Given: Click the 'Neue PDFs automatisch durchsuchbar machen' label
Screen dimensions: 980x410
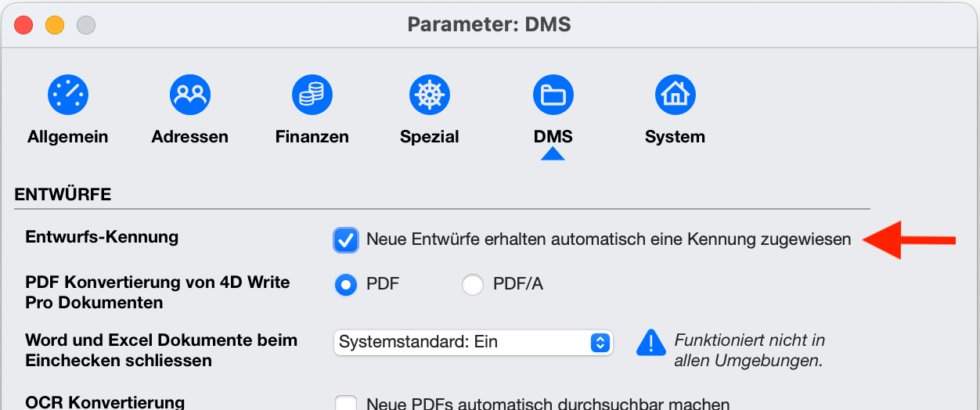Looking at the screenshot, I should coord(548,405).
